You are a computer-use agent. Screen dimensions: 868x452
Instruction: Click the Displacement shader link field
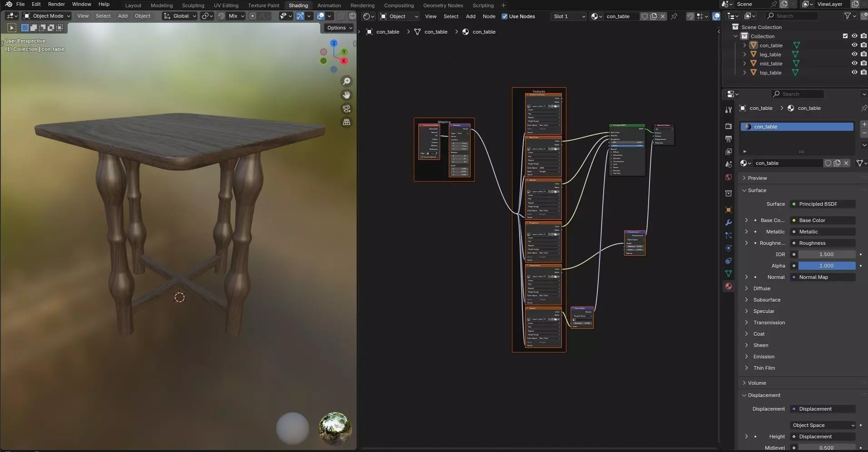tap(823, 409)
